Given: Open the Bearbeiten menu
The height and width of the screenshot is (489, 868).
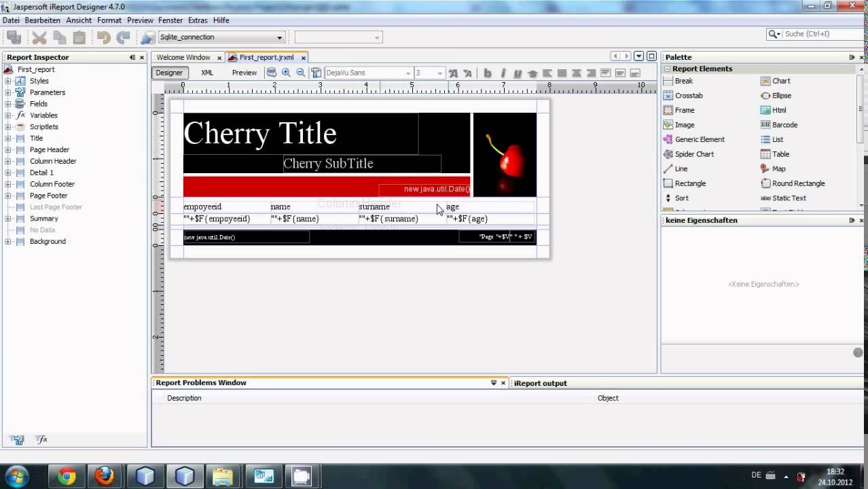Looking at the screenshot, I should [42, 20].
